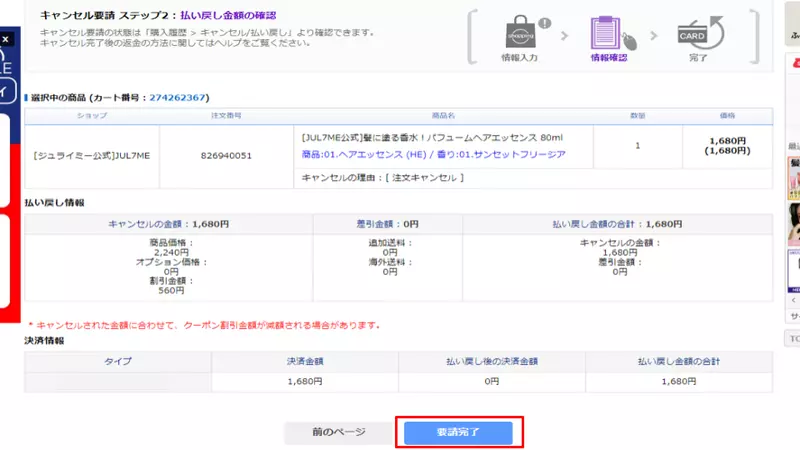Go back with 前のページ button
The height and width of the screenshot is (450, 800).
pyautogui.click(x=338, y=432)
